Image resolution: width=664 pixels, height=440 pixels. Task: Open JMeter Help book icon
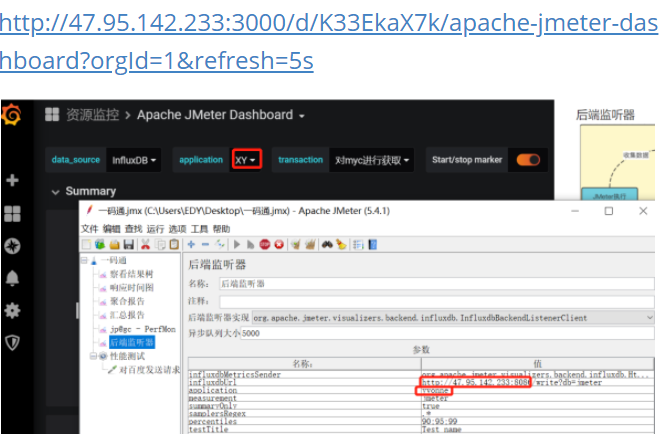(373, 244)
